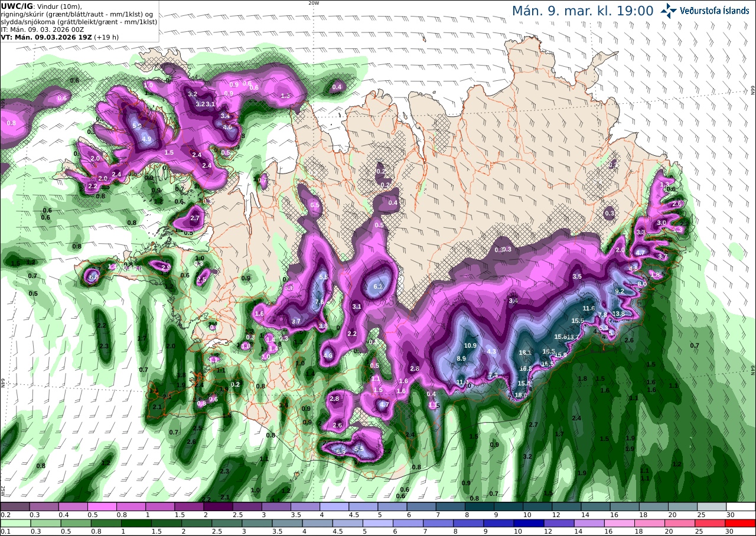Click the 'UWC/IG: Vindur (10m),' header line
This screenshot has height=536, width=756.
coord(42,6)
